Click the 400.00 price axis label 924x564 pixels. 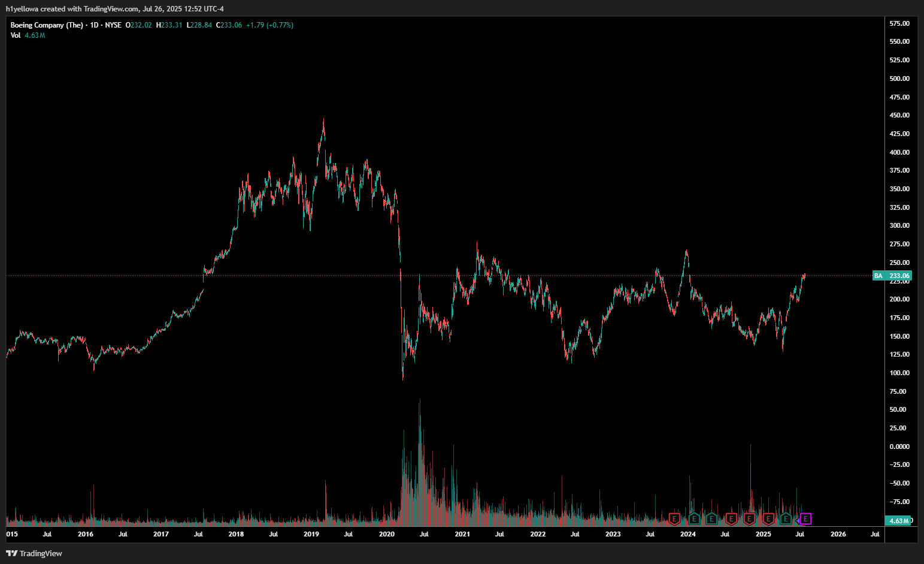tap(899, 152)
